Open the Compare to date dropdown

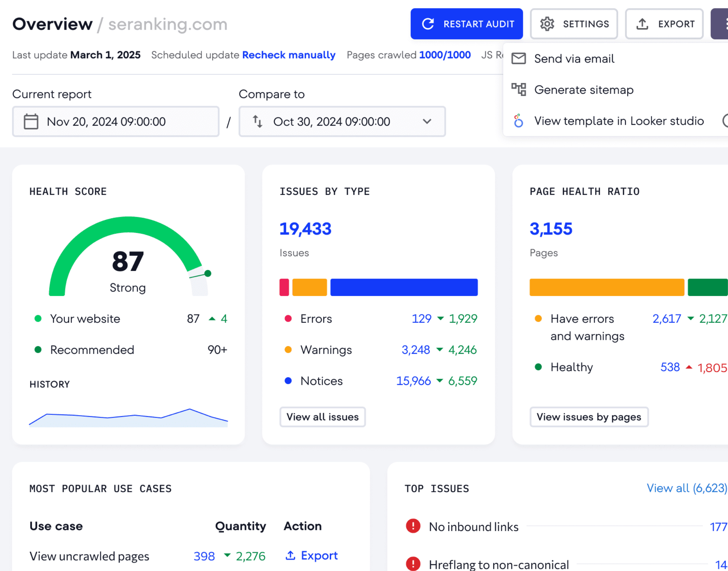coord(427,121)
